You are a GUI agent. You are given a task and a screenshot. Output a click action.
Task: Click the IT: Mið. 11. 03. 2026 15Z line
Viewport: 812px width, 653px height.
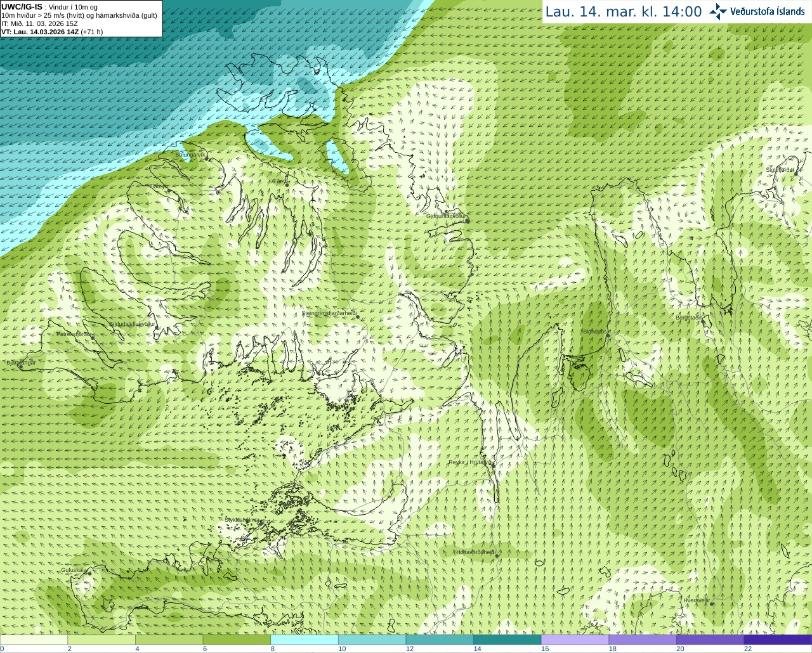(39, 23)
